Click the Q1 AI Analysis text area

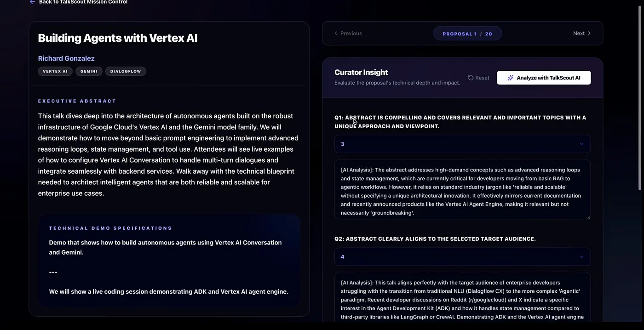click(x=462, y=189)
